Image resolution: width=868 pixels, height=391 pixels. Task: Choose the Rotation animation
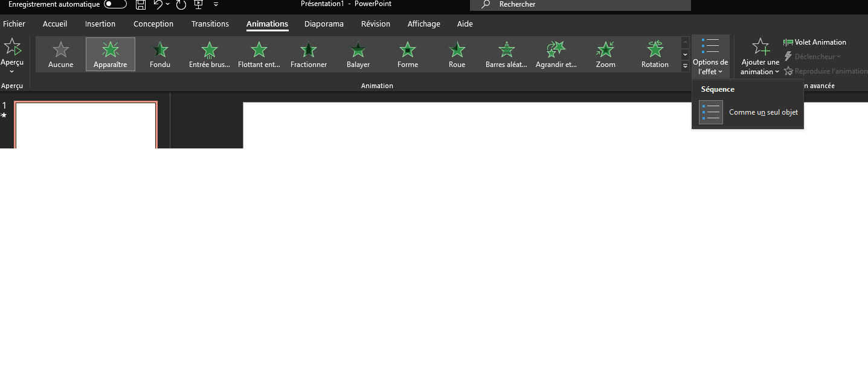[x=655, y=54]
